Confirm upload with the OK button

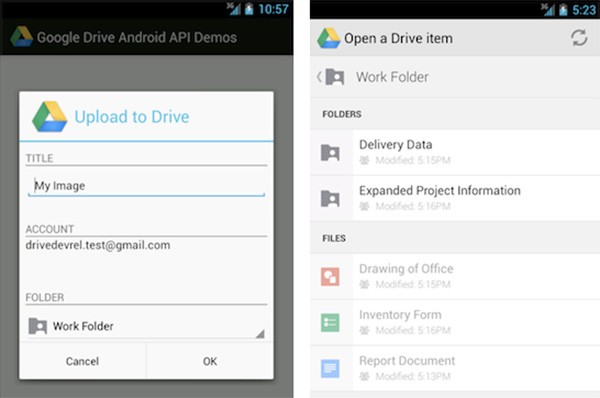[x=210, y=361]
